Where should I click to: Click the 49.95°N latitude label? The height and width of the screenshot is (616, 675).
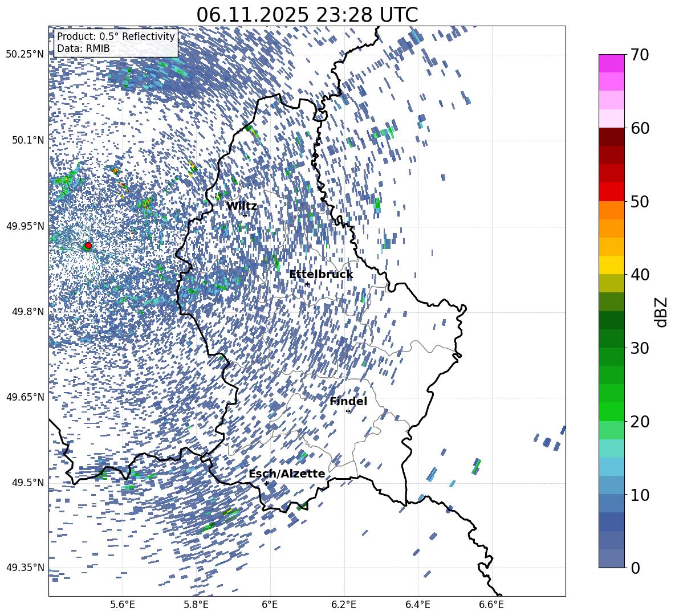25,226
